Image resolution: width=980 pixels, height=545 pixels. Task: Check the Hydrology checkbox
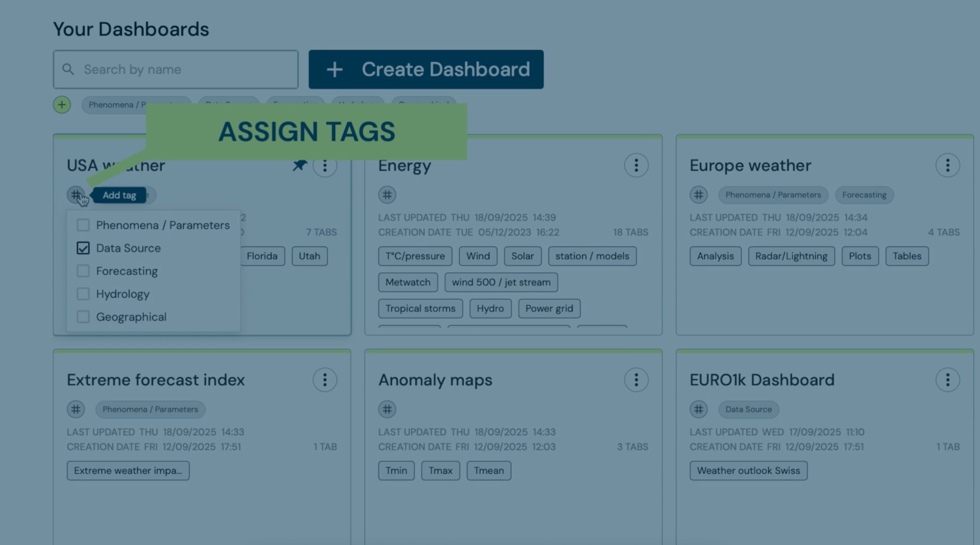pos(83,294)
